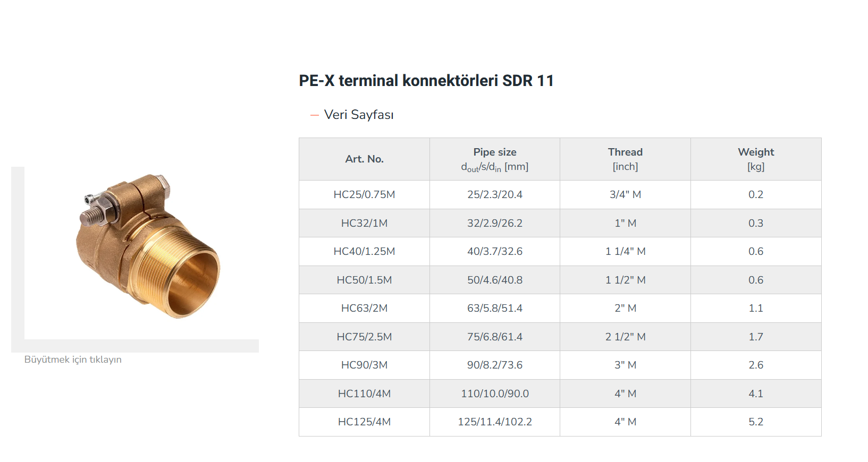Click the brass connector product image
The image size is (868, 462).
148,246
